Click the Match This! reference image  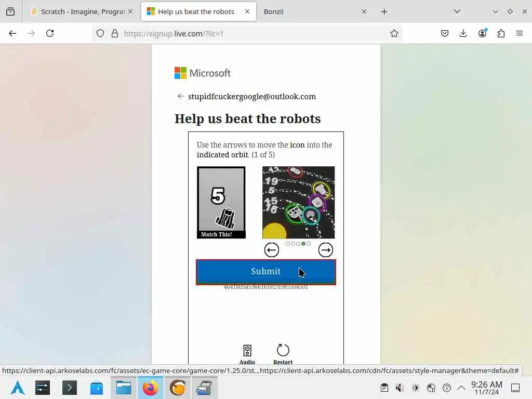[221, 202]
